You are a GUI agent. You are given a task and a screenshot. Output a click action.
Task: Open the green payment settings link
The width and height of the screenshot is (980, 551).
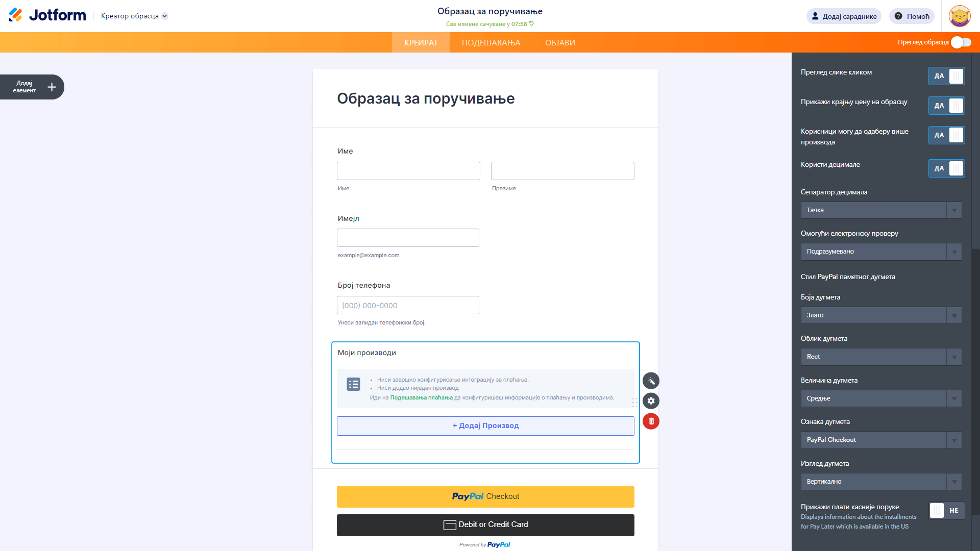click(x=421, y=398)
